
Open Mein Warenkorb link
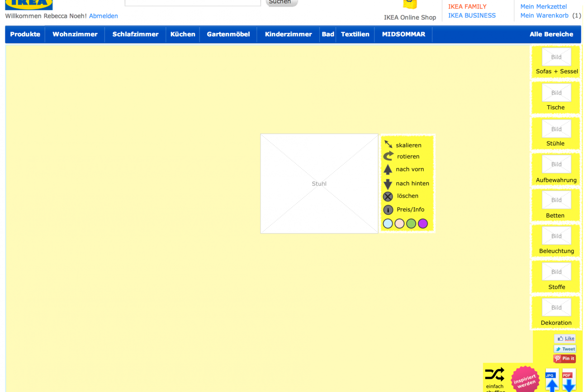click(x=544, y=15)
